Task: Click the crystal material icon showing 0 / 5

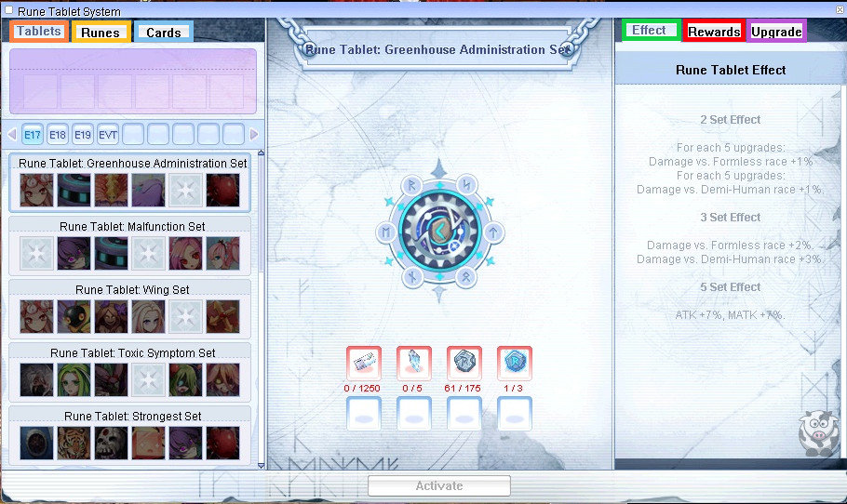Action: 414,364
